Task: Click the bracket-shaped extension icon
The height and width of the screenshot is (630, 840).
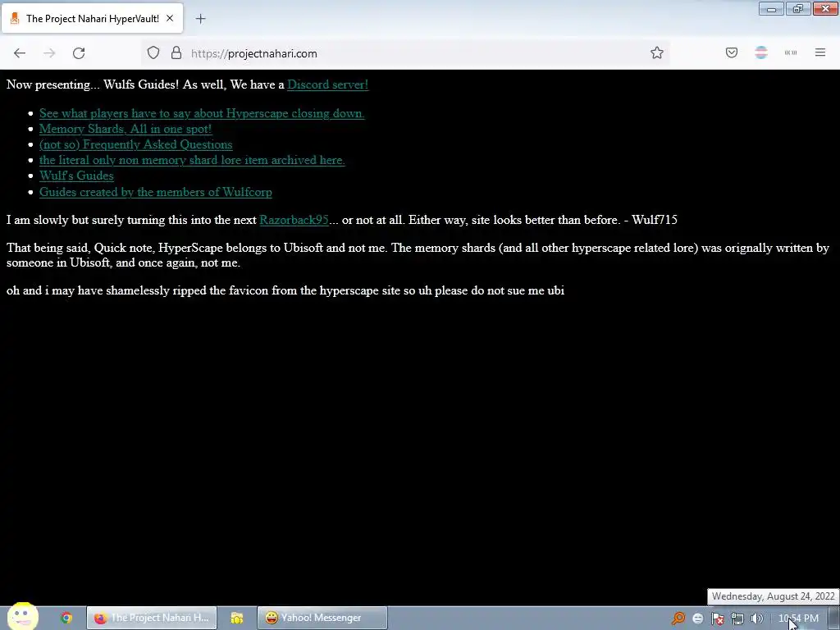Action: (791, 52)
